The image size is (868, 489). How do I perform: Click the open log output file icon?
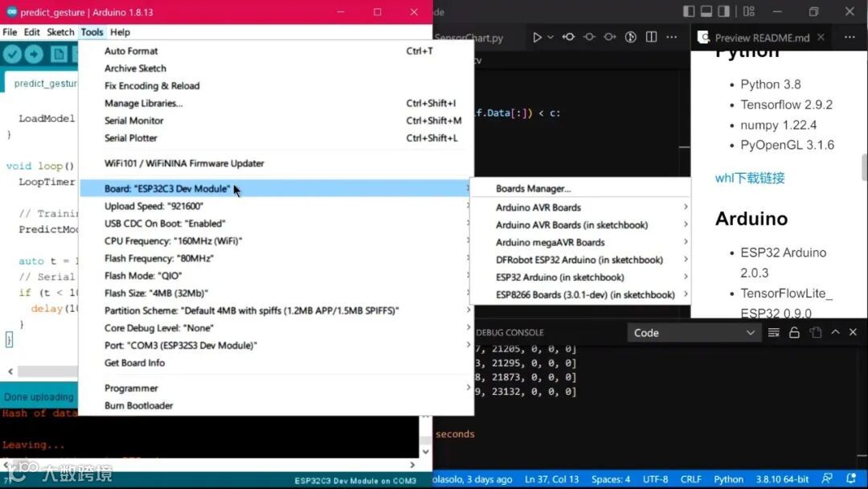point(816,332)
